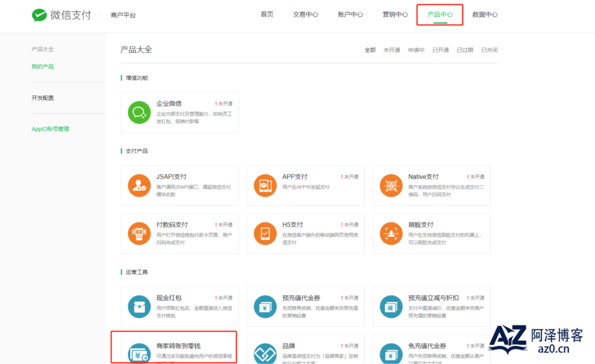Open the JSAPI支付 product title
Image resolution: width=595 pixels, height=364 pixels.
(171, 176)
